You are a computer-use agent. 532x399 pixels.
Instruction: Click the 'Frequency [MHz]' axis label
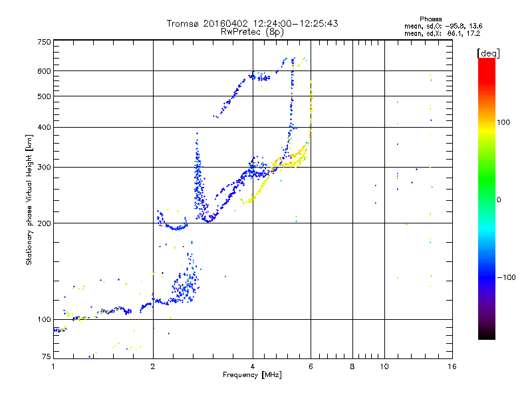click(252, 375)
